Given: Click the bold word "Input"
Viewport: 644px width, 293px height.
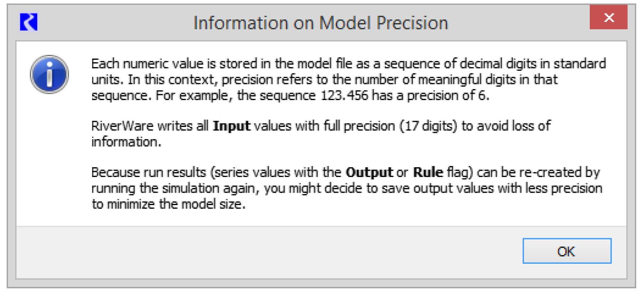Looking at the screenshot, I should tap(231, 126).
